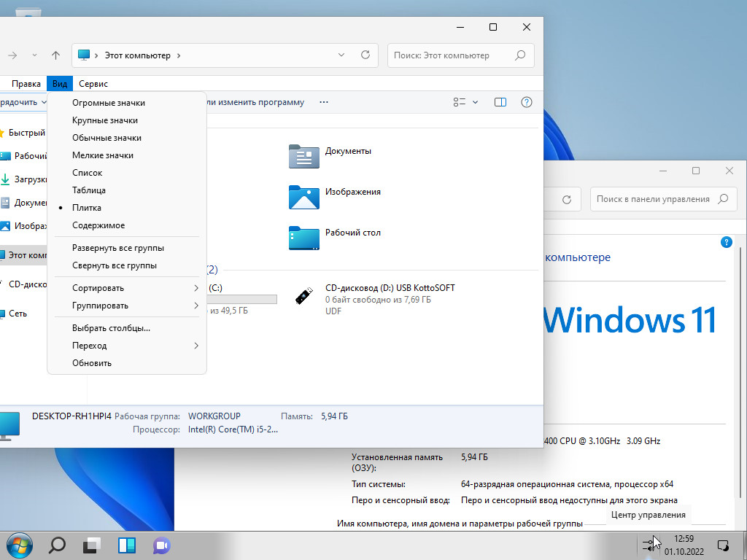Open help in the control panel window

point(726,242)
